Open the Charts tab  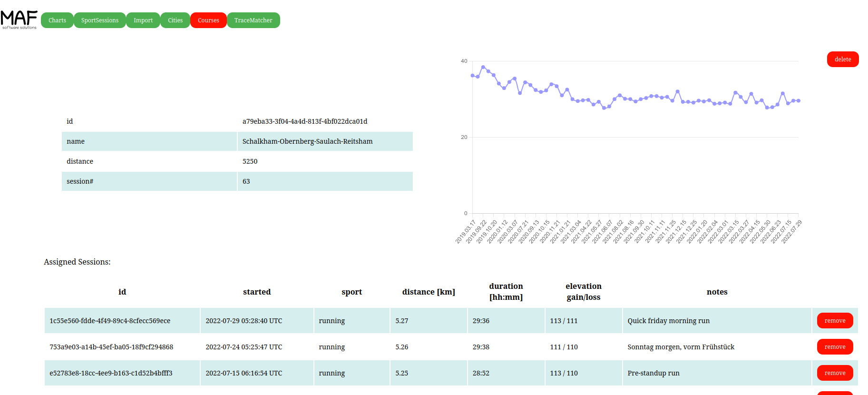[57, 20]
